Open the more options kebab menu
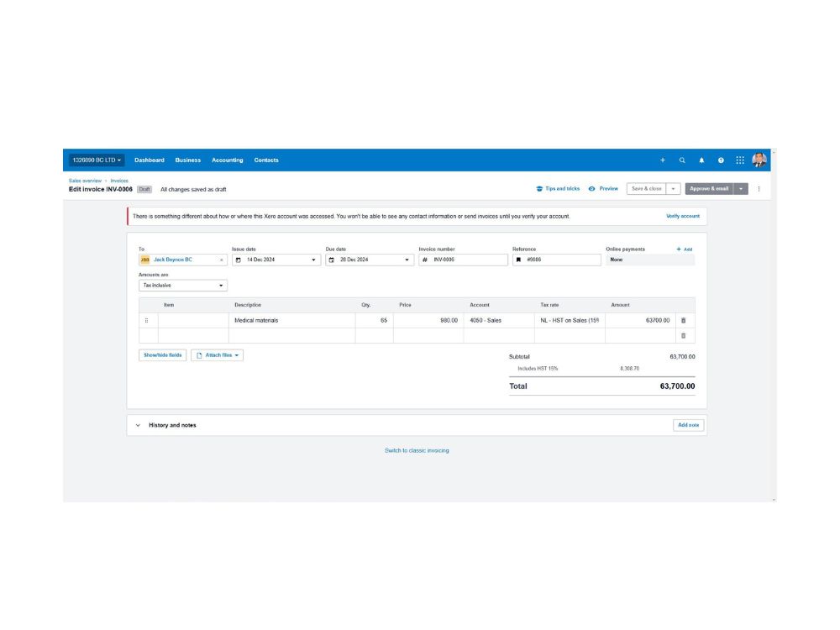This screenshot has height=630, width=840. (759, 188)
